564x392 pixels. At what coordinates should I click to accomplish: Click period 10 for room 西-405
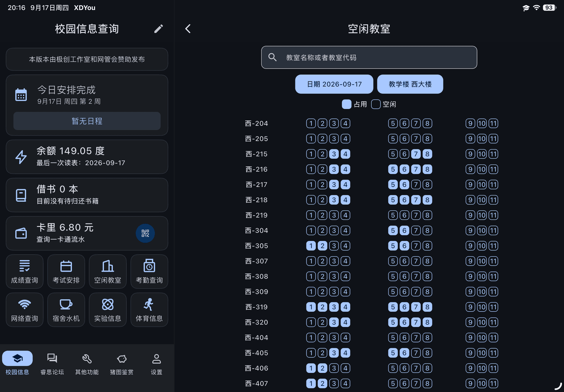coord(482,353)
